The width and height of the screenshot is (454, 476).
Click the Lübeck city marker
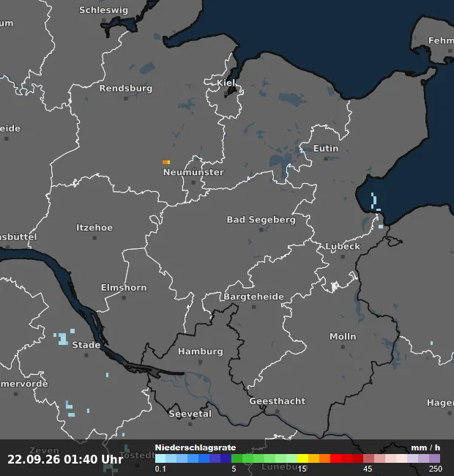pos(343,257)
